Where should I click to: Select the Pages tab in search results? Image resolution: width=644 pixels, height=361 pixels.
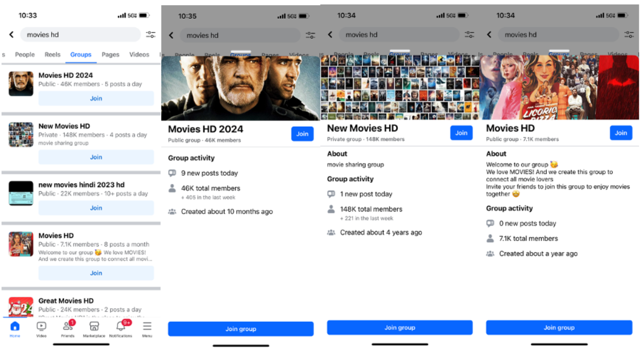tap(110, 54)
